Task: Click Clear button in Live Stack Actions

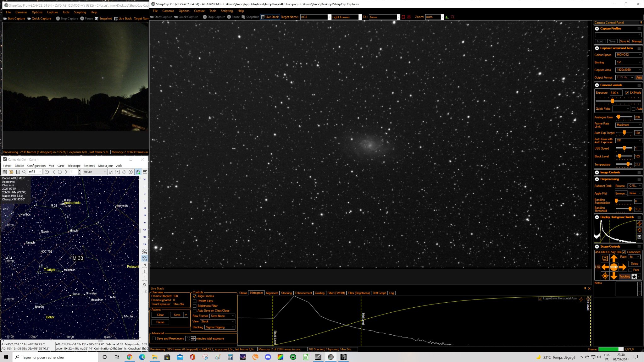Action: coord(160,315)
